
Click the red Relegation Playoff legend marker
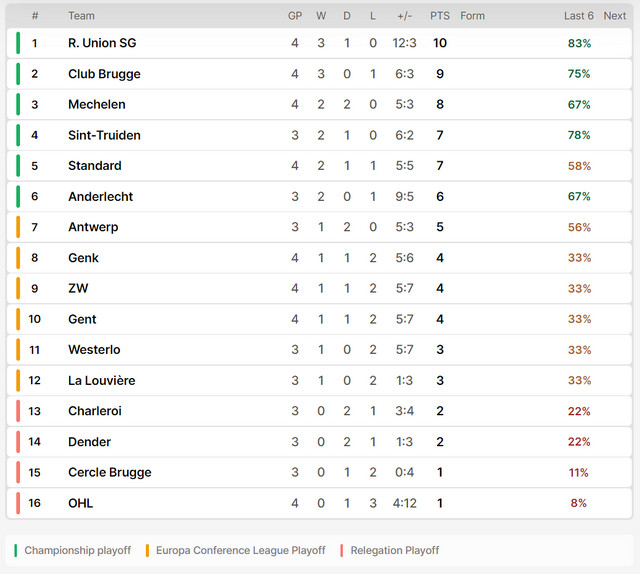click(342, 550)
